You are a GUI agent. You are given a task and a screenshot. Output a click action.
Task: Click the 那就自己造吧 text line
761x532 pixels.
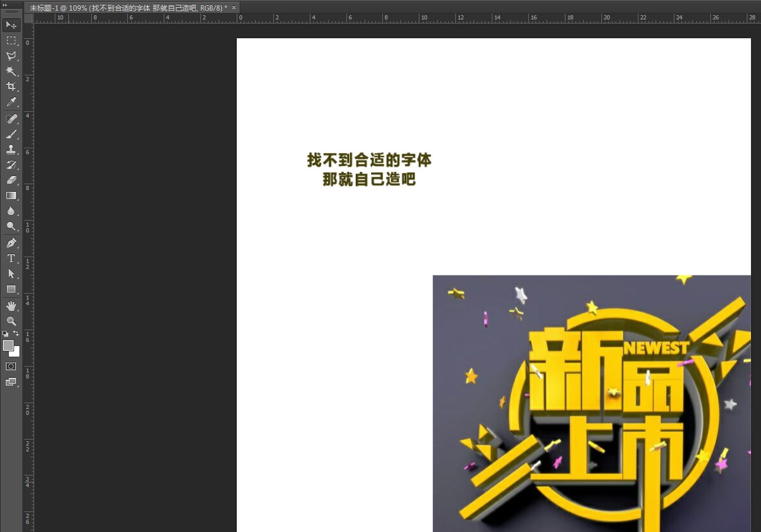369,179
